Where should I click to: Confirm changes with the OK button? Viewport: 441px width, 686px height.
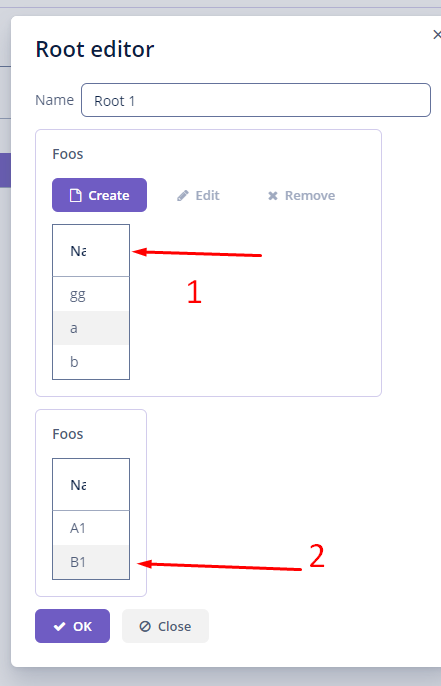(73, 626)
